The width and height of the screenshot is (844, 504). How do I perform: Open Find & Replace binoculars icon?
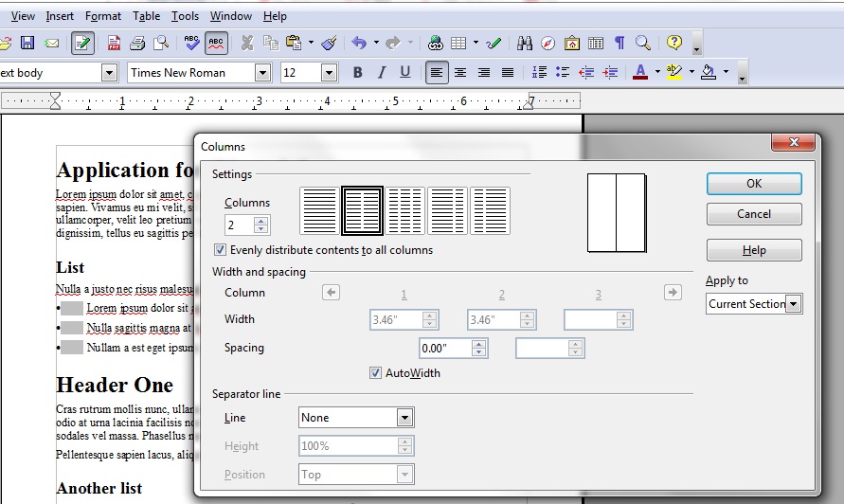click(x=524, y=43)
